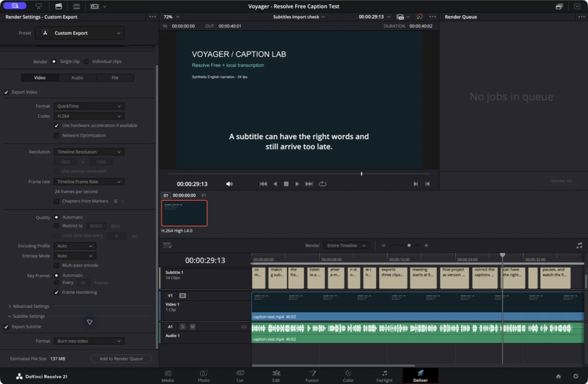588x384 pixels.
Task: Click Add to Render Queue button
Action: [x=121, y=359]
